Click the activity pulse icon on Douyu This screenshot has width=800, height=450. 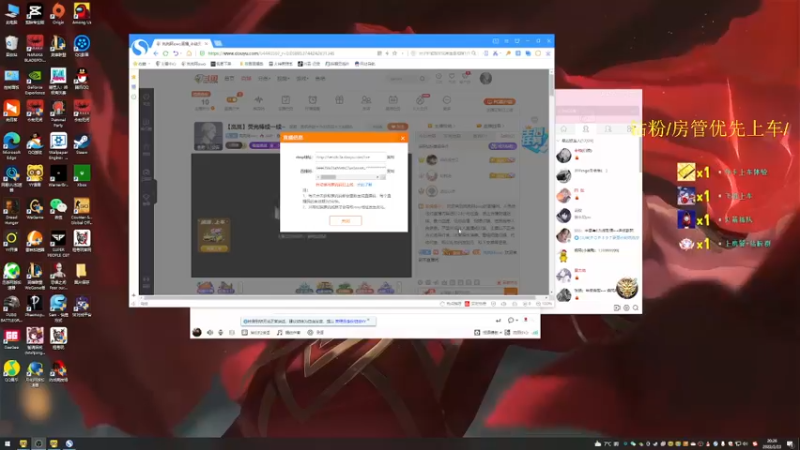point(259,101)
